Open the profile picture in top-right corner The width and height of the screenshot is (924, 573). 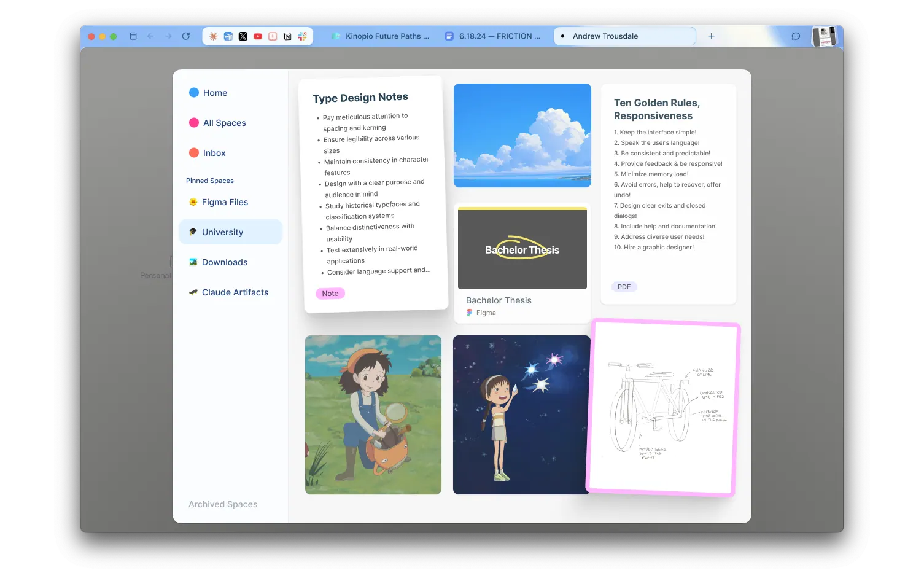point(824,36)
